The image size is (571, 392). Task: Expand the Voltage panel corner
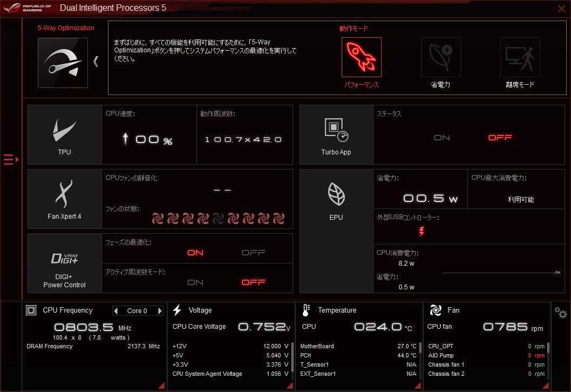pos(290,386)
